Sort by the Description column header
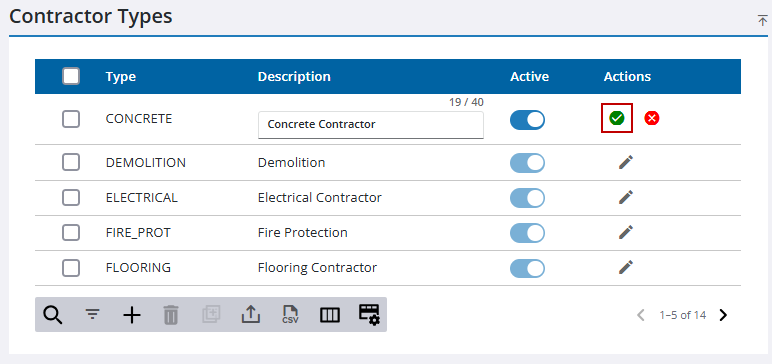 294,77
